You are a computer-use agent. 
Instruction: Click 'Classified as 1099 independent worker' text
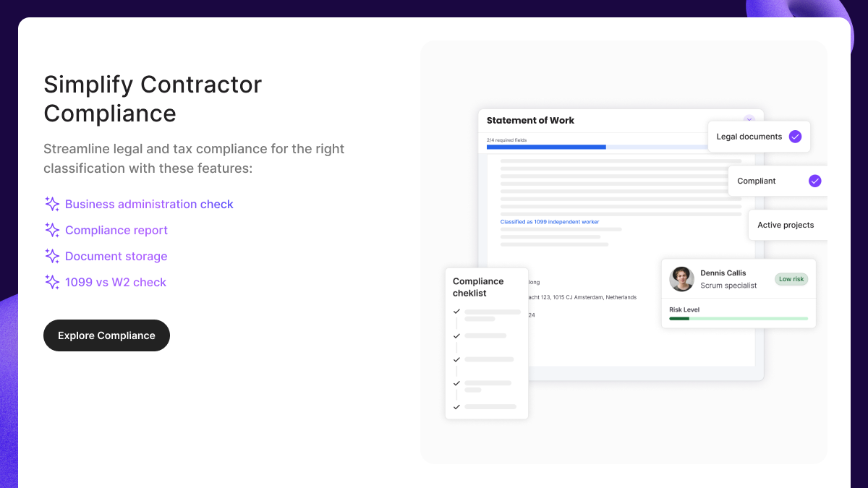tap(550, 222)
